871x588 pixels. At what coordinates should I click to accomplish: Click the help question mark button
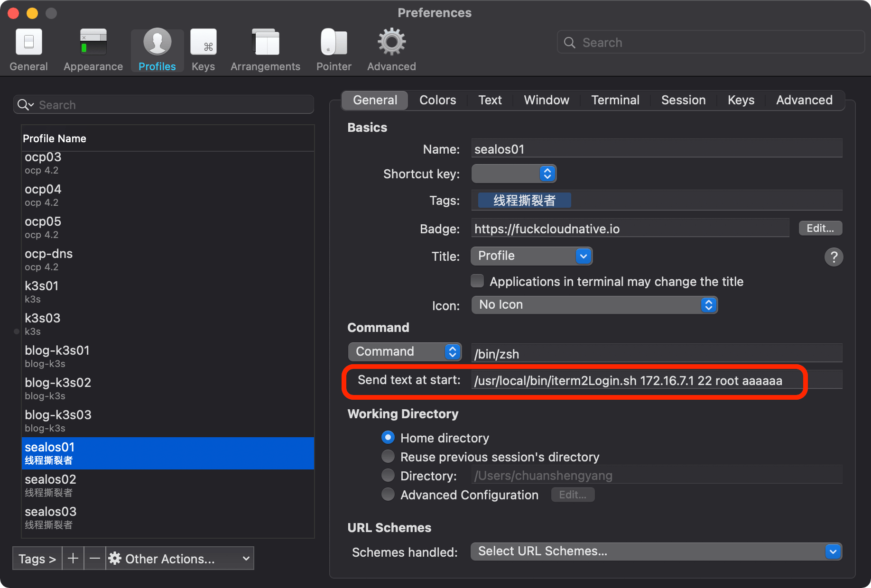834,257
